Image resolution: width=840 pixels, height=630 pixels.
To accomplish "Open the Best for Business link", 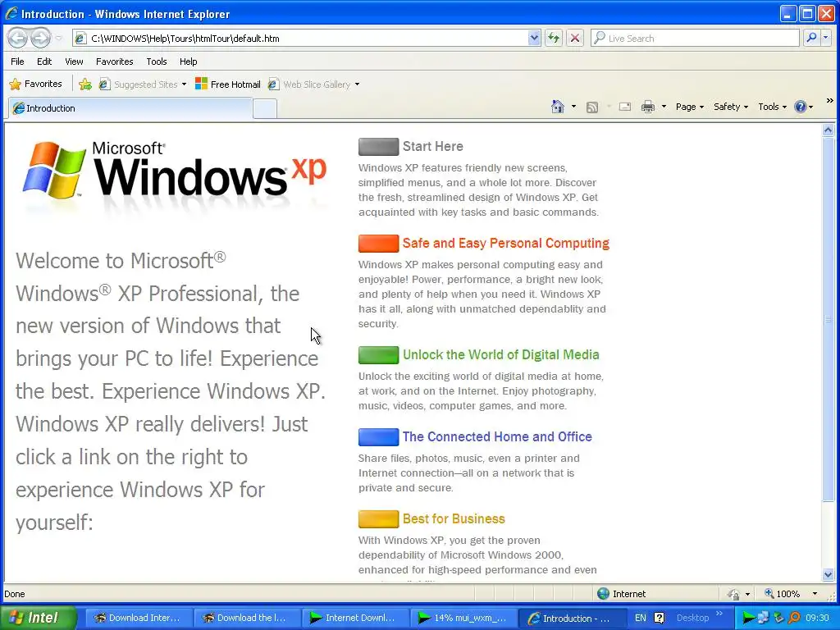I will (454, 518).
